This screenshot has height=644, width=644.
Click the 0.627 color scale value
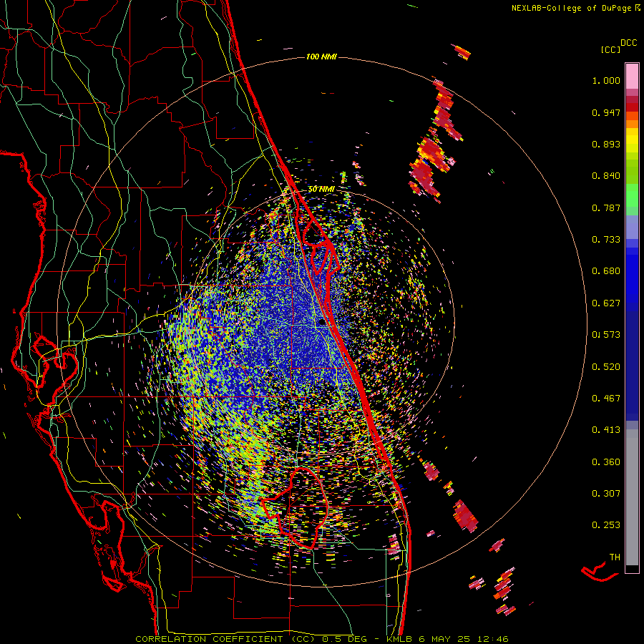point(606,303)
